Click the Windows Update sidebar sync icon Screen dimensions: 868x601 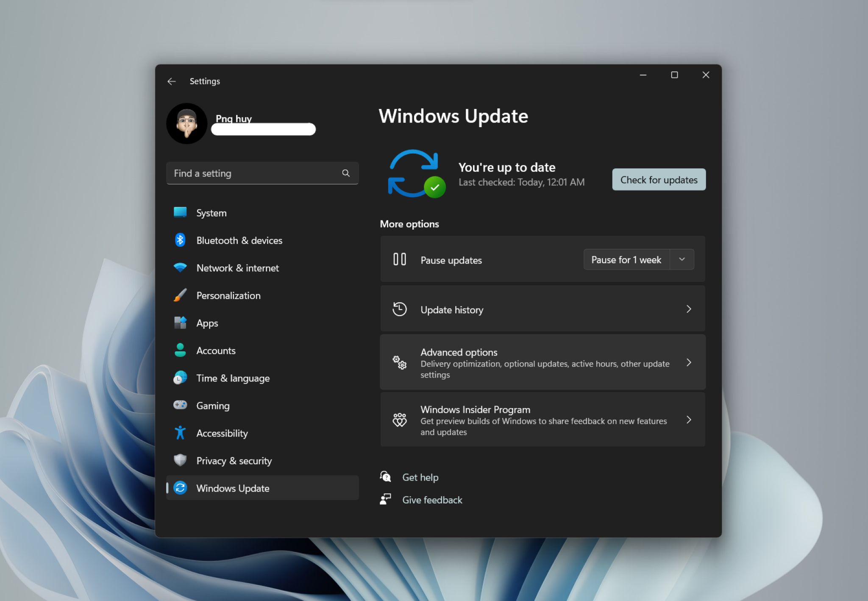pyautogui.click(x=180, y=488)
